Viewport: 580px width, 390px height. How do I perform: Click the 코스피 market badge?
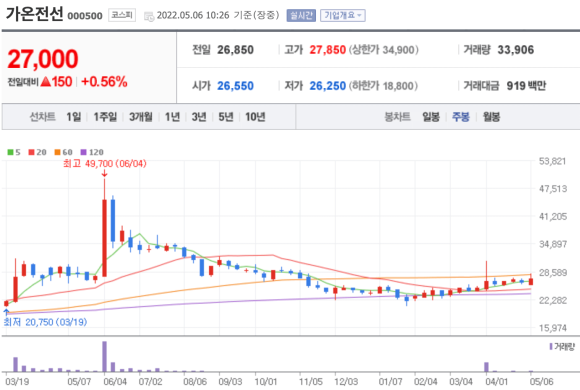tap(122, 15)
